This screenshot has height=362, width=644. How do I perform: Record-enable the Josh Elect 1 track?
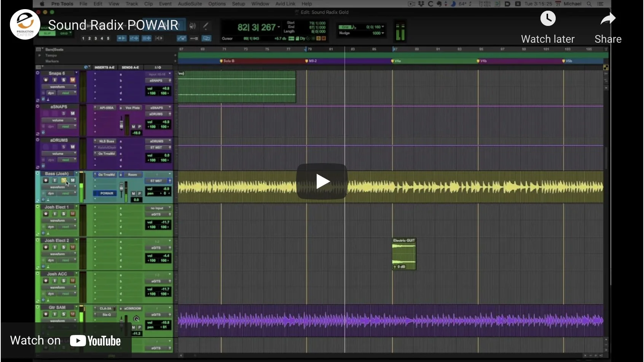pos(46,214)
